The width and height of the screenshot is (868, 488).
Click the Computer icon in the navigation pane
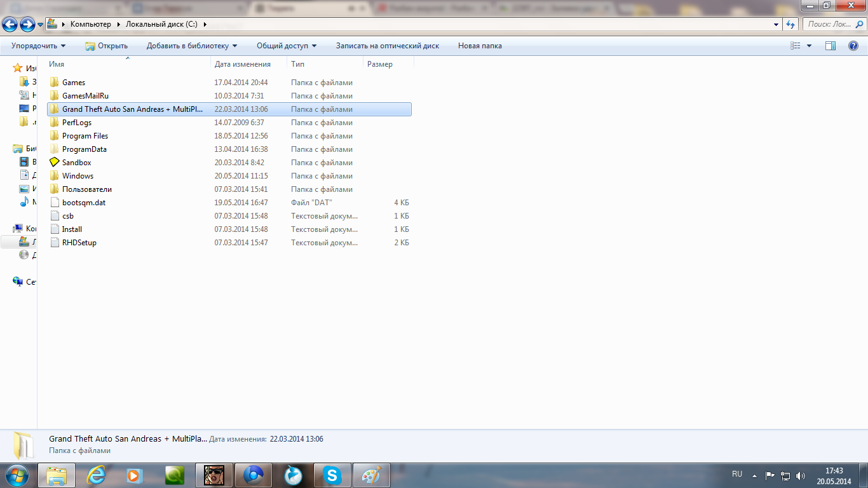tap(18, 229)
